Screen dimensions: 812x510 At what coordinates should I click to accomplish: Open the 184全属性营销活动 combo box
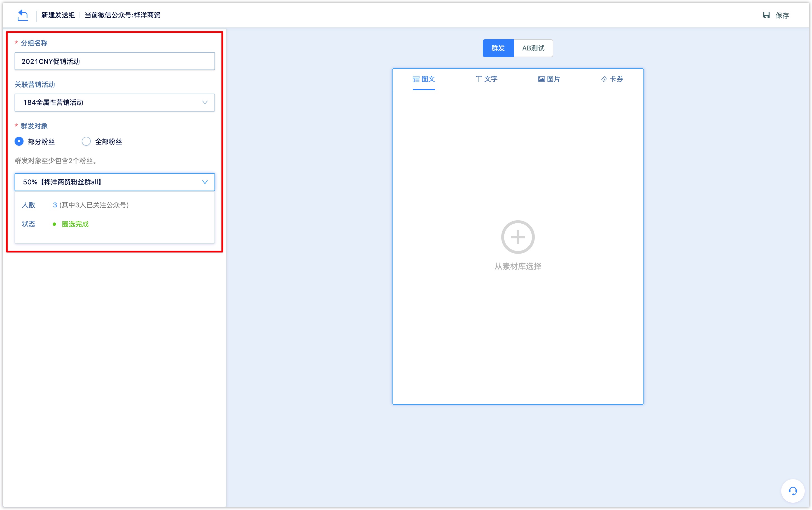[x=115, y=103]
